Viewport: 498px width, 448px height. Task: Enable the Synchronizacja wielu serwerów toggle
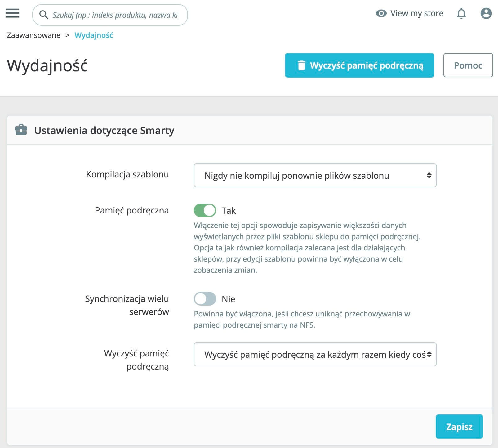tap(205, 299)
